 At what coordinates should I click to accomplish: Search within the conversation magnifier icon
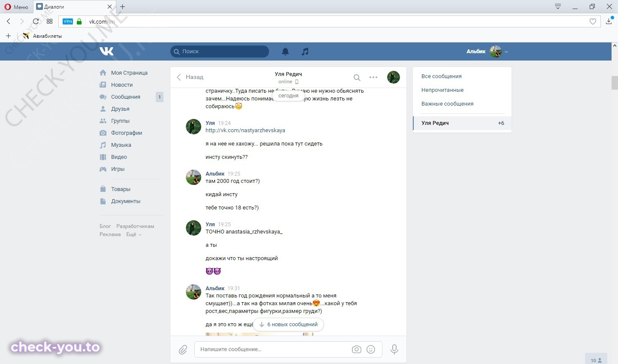(x=357, y=78)
